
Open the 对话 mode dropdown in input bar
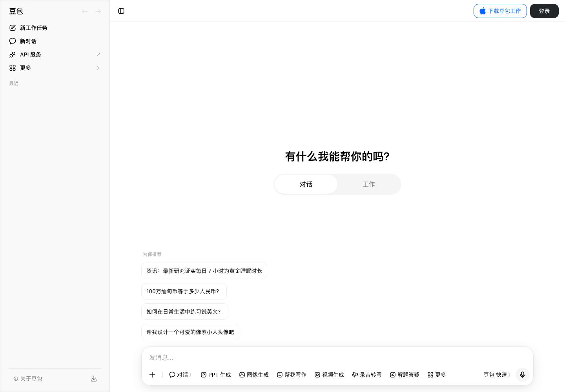click(180, 375)
